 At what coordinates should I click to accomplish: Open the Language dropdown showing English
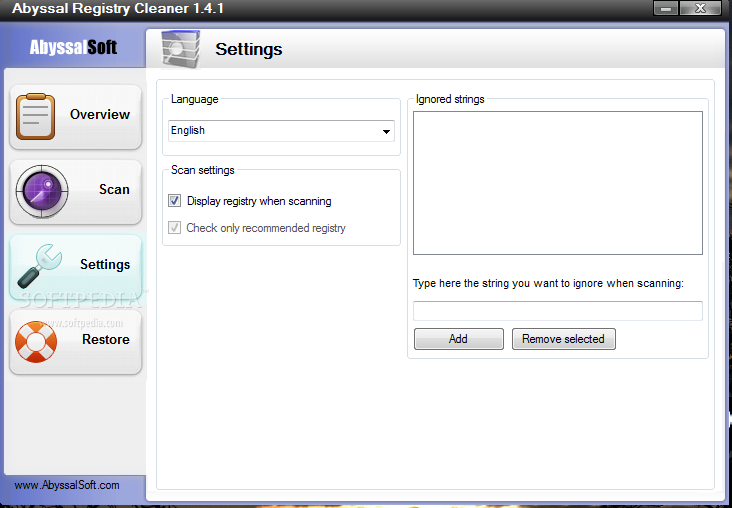(x=281, y=131)
